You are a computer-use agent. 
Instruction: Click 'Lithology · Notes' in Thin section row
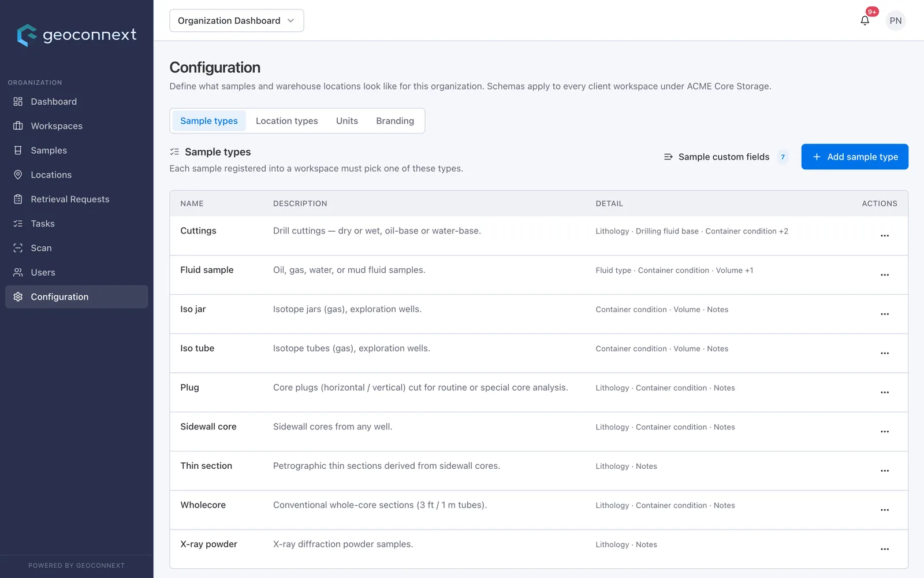pyautogui.click(x=626, y=466)
